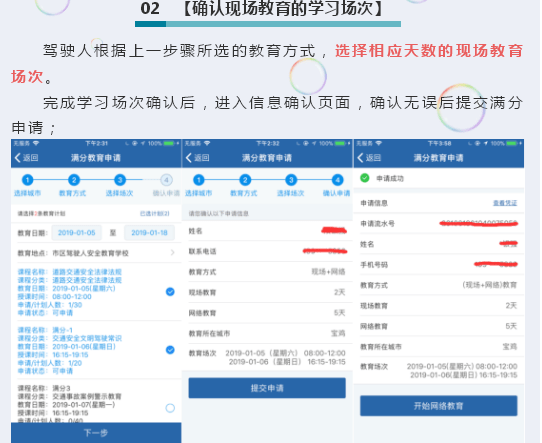Tap 网络教育 5天 row in second screen

267,313
